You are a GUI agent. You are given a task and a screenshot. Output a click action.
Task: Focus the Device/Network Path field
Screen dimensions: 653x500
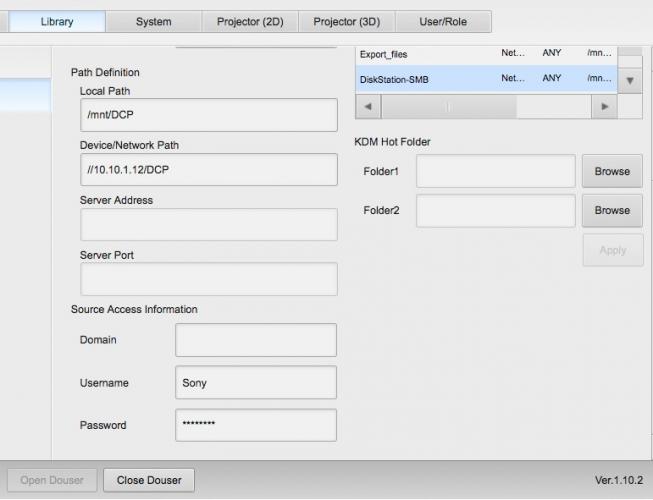[x=208, y=170]
